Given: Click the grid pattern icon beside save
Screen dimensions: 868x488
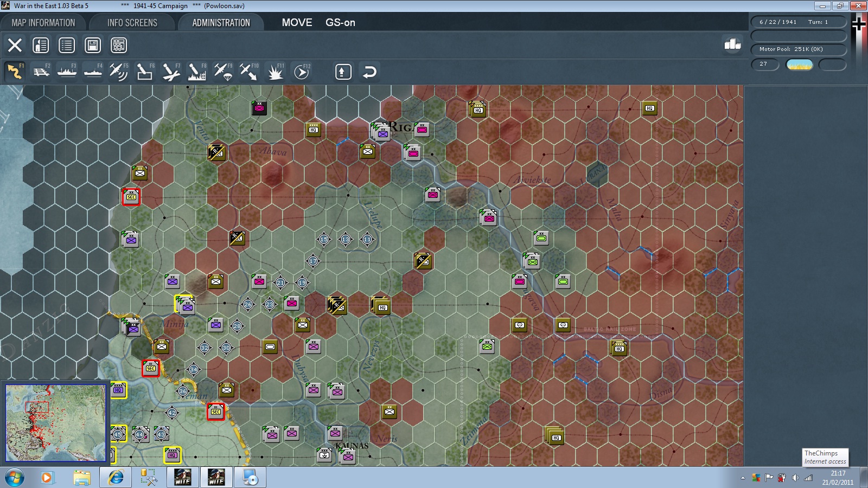Looking at the screenshot, I should [119, 45].
